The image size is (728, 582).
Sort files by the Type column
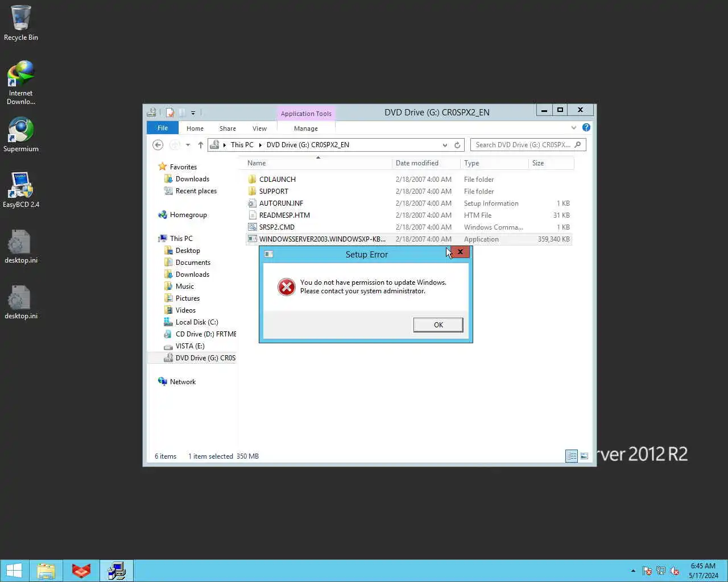click(494, 163)
